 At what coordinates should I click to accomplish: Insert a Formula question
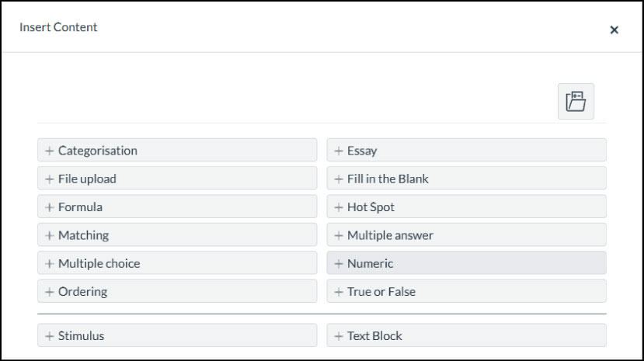click(x=177, y=207)
